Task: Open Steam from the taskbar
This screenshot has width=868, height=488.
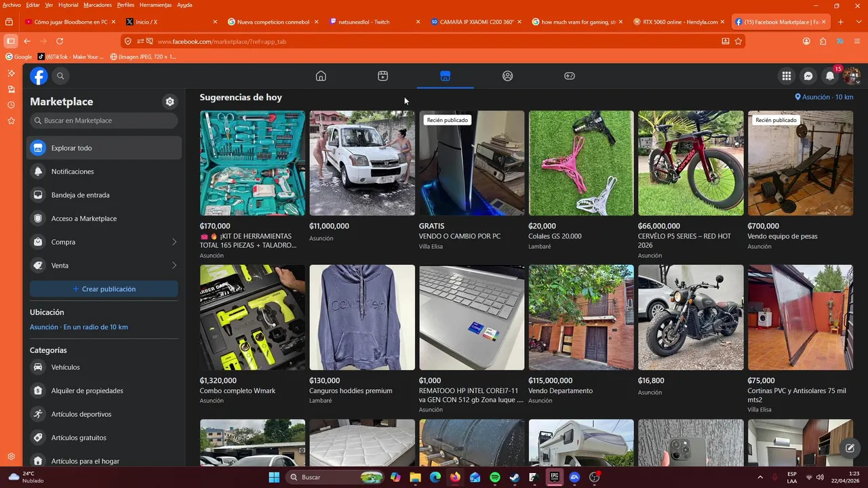Action: click(x=515, y=477)
